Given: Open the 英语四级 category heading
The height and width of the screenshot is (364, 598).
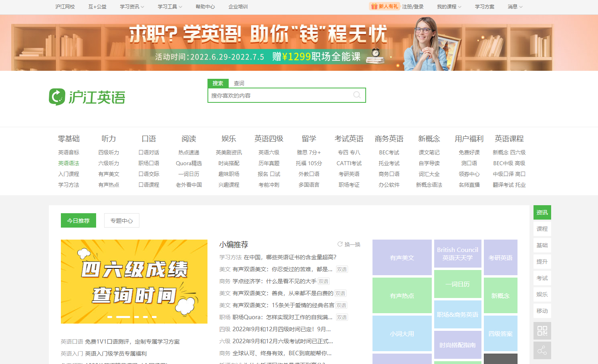Looking at the screenshot, I should (269, 139).
